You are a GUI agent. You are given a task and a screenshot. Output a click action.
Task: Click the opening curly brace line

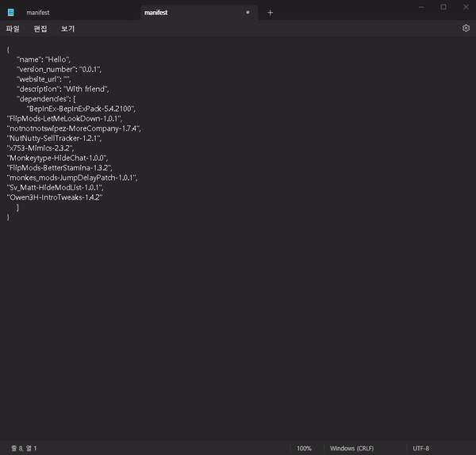tap(8, 49)
